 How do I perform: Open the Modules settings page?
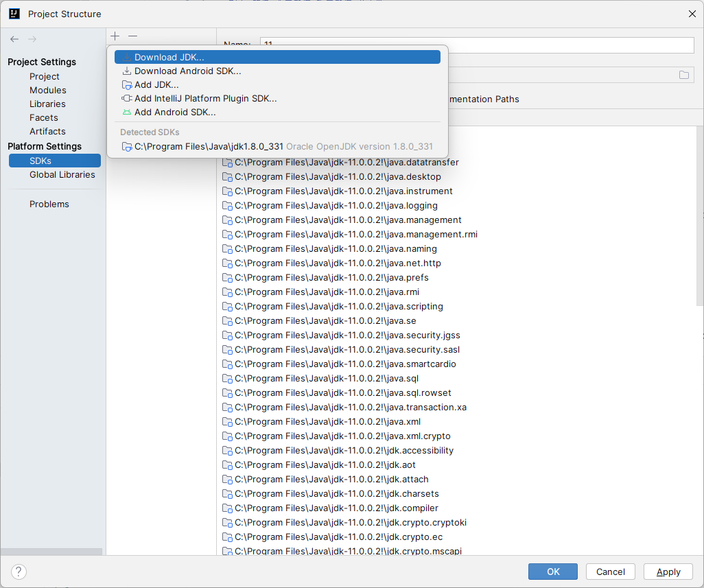click(47, 90)
